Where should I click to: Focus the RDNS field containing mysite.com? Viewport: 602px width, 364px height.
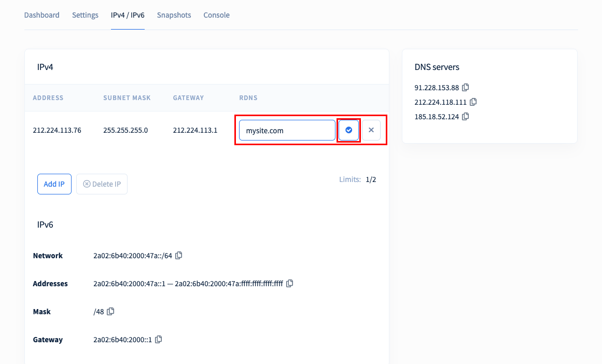[x=287, y=130]
